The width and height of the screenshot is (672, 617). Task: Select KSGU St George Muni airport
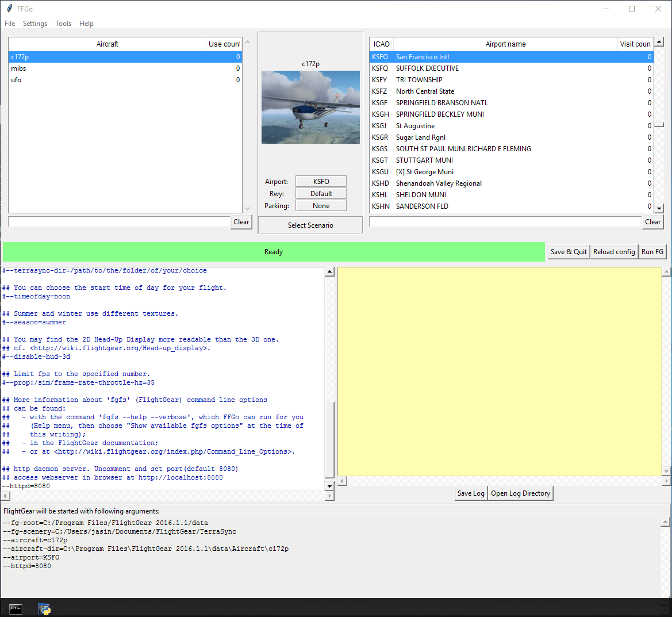click(511, 172)
